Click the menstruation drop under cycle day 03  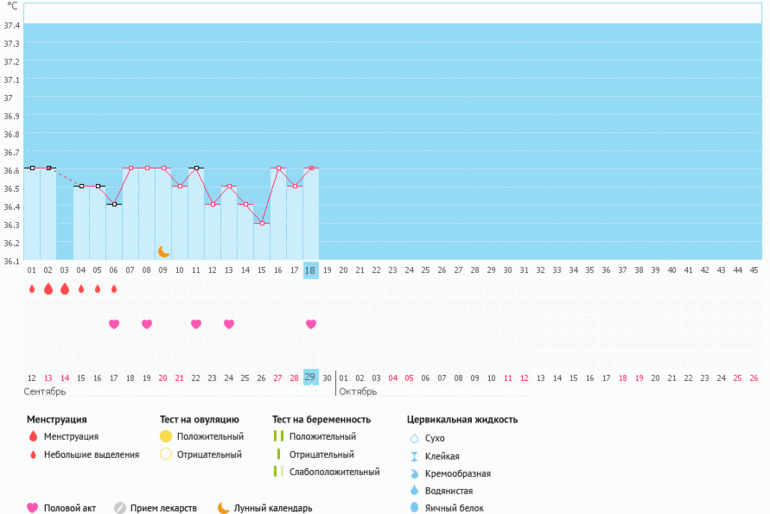65,289
